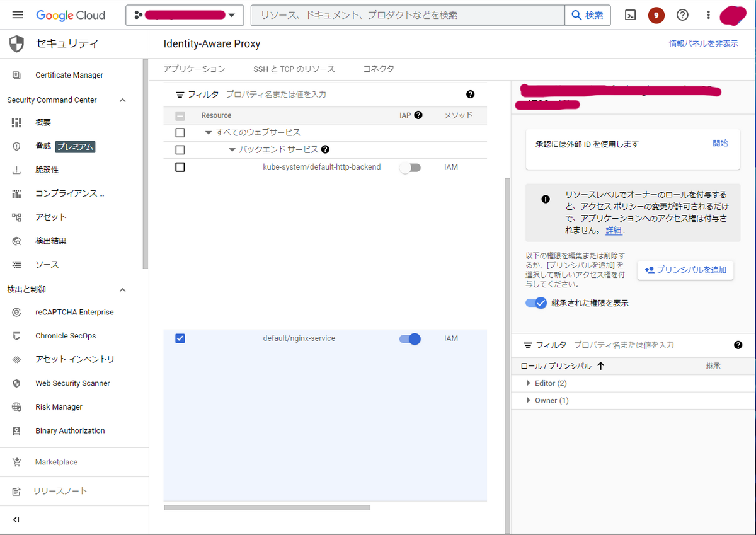Image resolution: width=756 pixels, height=535 pixels.
Task: Click the 検出結果 search icon
Action: pyautogui.click(x=17, y=241)
